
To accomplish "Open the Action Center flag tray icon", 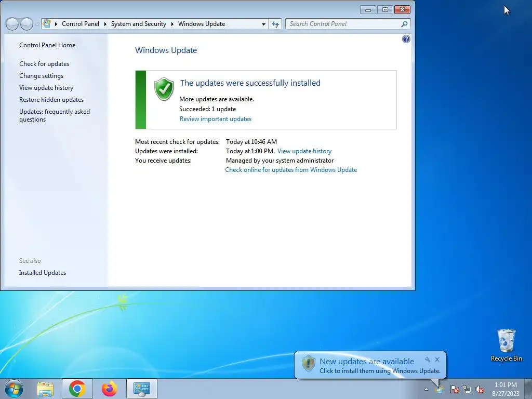I will (455, 389).
